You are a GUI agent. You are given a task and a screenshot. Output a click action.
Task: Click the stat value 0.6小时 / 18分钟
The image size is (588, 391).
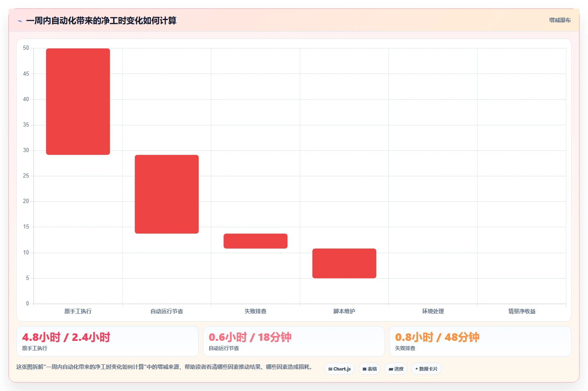pos(250,337)
